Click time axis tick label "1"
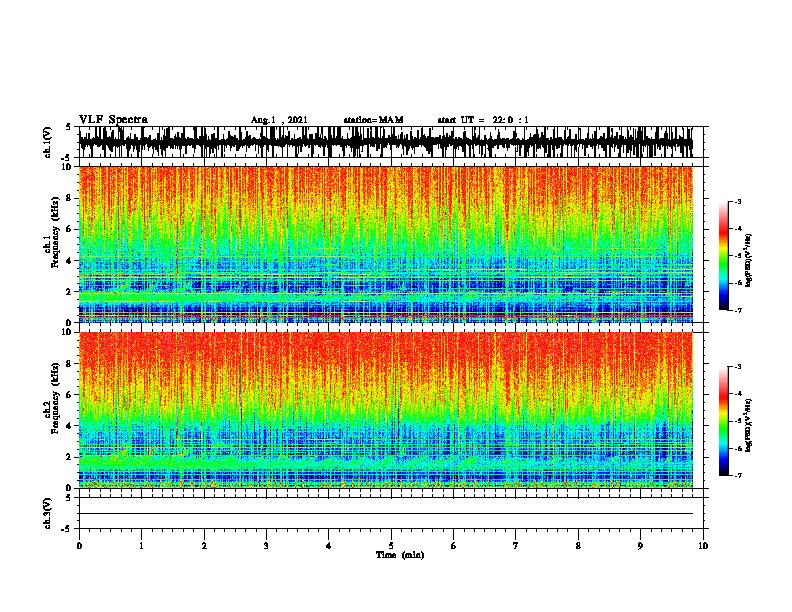792x612 pixels. tap(141, 545)
